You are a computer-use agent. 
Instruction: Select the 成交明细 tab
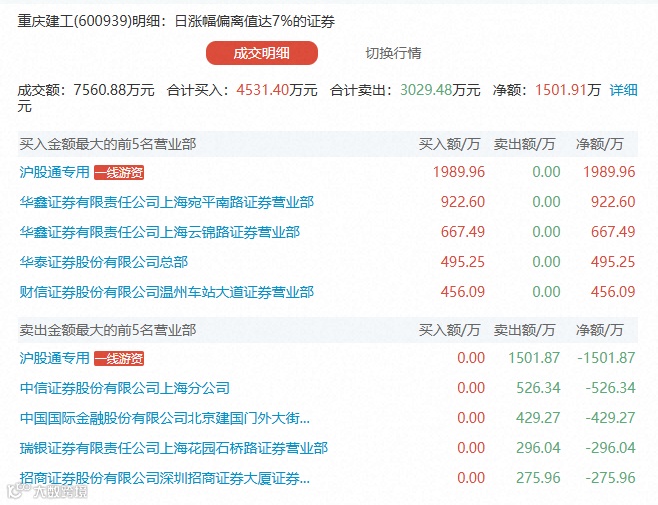pos(261,53)
